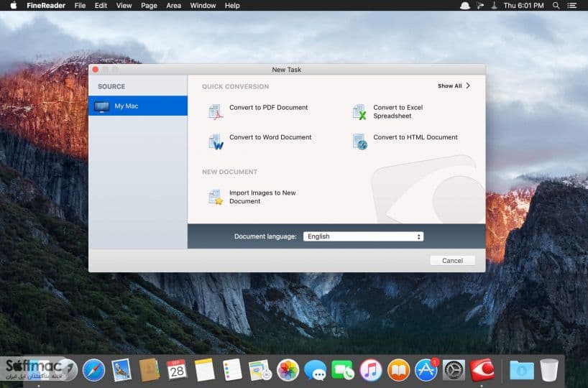Image resolution: width=588 pixels, height=388 pixels.
Task: Click the Convert to Word Document icon
Action: [x=216, y=142]
